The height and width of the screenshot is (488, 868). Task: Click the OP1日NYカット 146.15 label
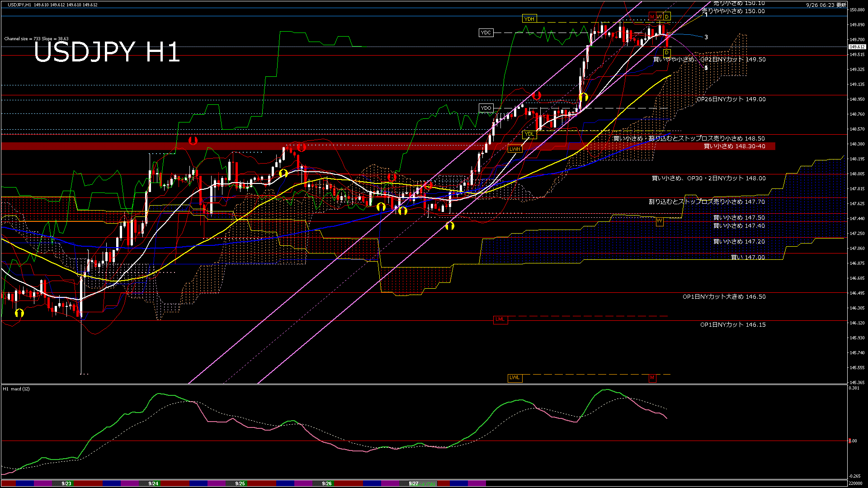point(732,325)
